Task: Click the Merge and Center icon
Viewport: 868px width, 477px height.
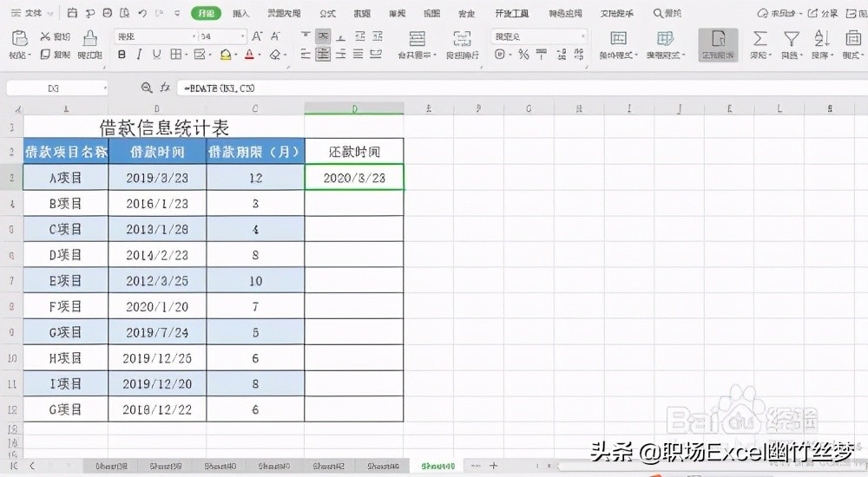Action: pyautogui.click(x=417, y=38)
